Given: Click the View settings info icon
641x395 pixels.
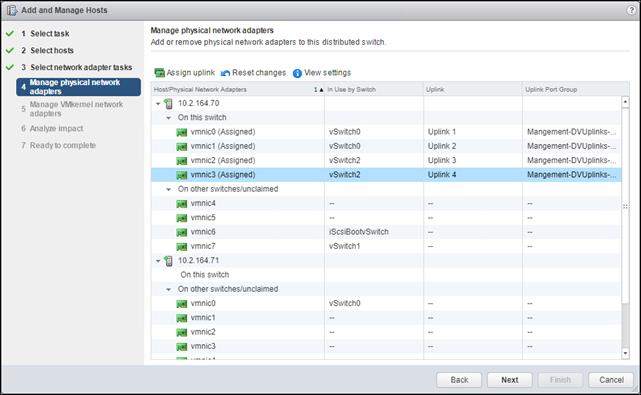Looking at the screenshot, I should [x=297, y=73].
